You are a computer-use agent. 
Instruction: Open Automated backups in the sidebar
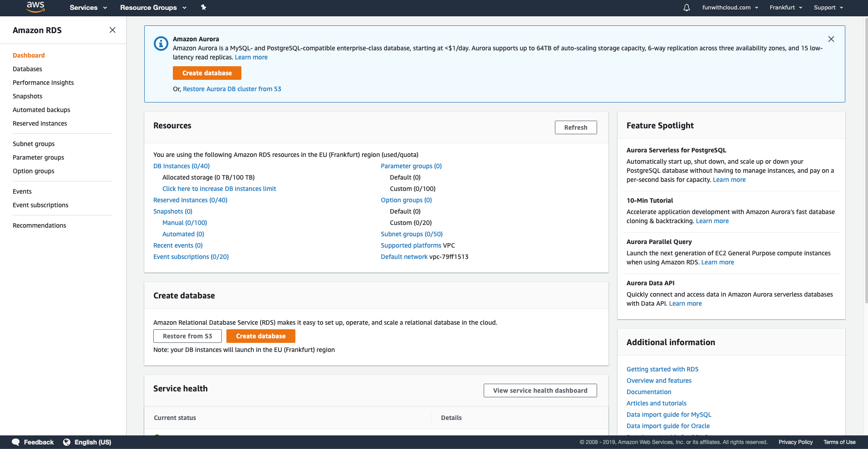pos(41,110)
